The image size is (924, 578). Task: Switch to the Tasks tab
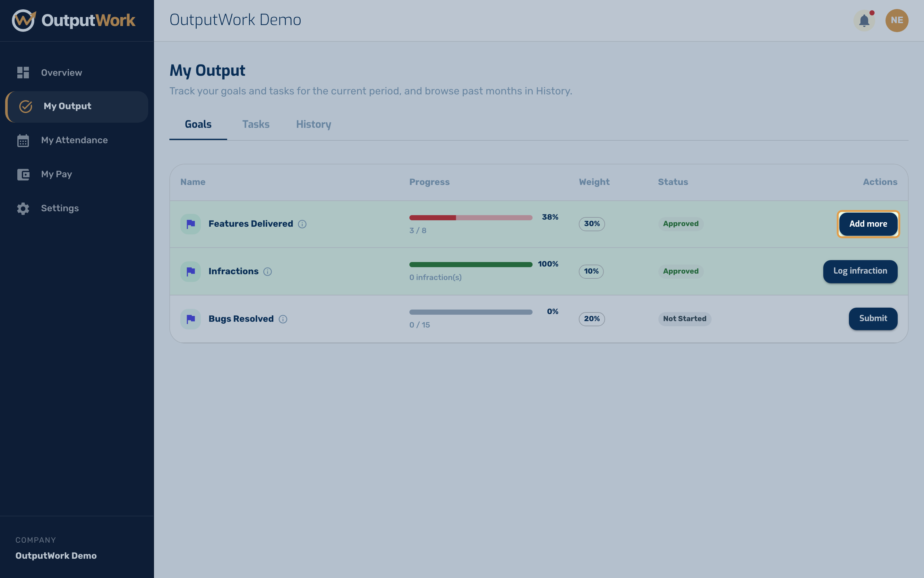256,124
